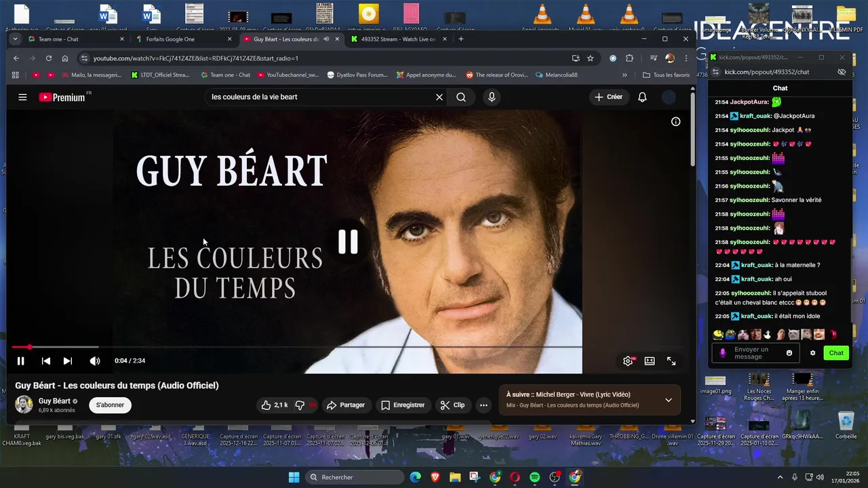Open the tab search dropdown arrow

pos(15,39)
